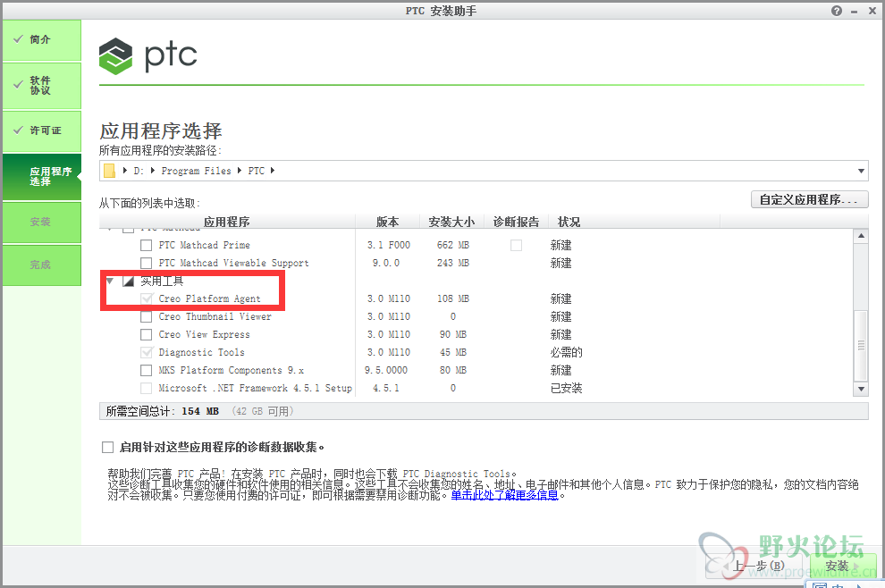Click the PTC logo
The height and width of the screenshot is (588, 885).
coord(147,56)
